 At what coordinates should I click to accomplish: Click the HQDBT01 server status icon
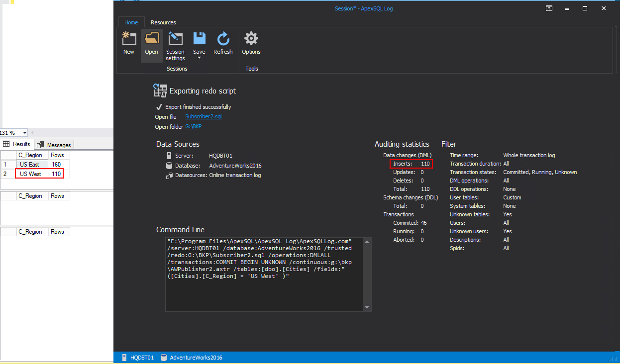point(124,358)
